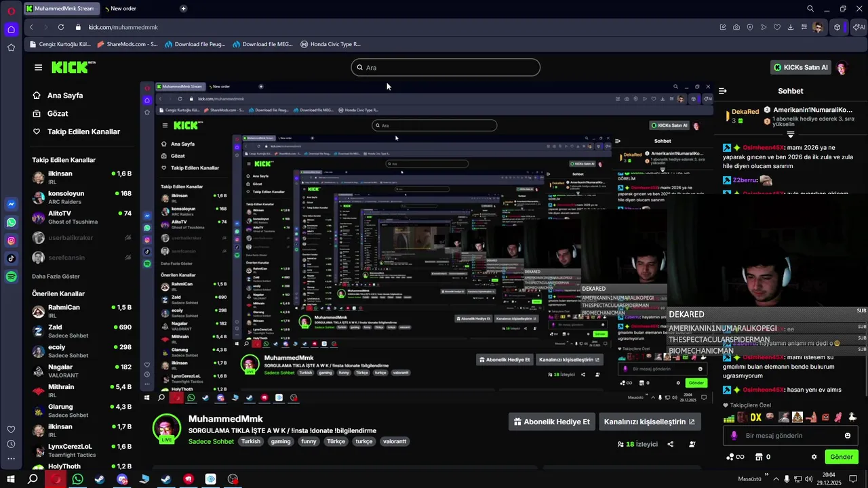
Task: Open chat settings gear icon
Action: (x=814, y=457)
